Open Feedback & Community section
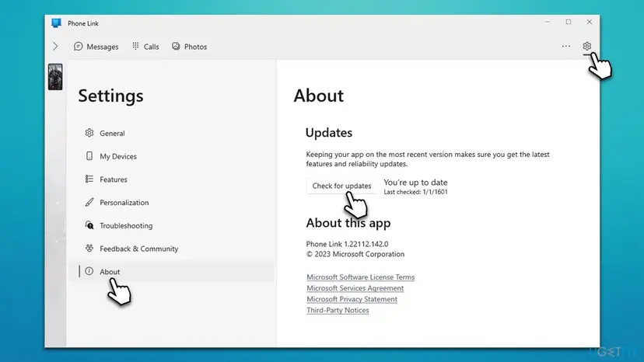 pyautogui.click(x=172, y=249)
